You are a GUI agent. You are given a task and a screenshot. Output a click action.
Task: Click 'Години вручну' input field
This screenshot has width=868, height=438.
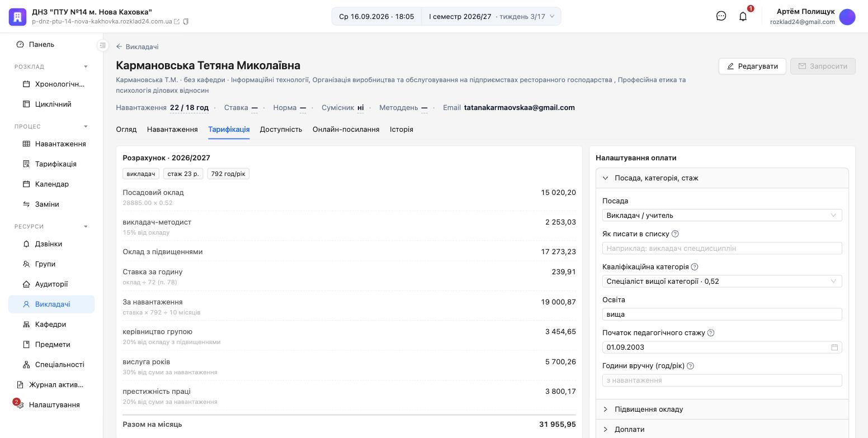pos(722,380)
